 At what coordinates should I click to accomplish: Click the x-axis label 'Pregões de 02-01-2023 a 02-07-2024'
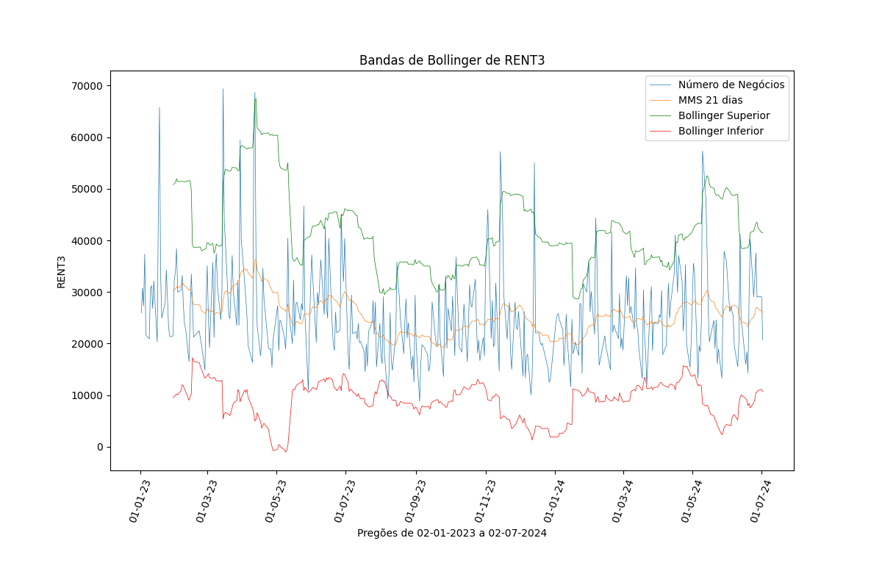[x=452, y=533]
